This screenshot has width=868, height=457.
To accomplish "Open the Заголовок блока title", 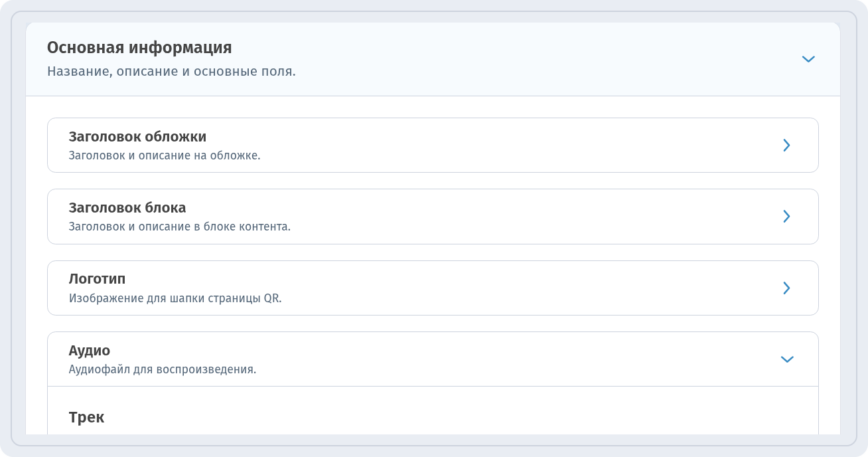I will pyautogui.click(x=127, y=208).
